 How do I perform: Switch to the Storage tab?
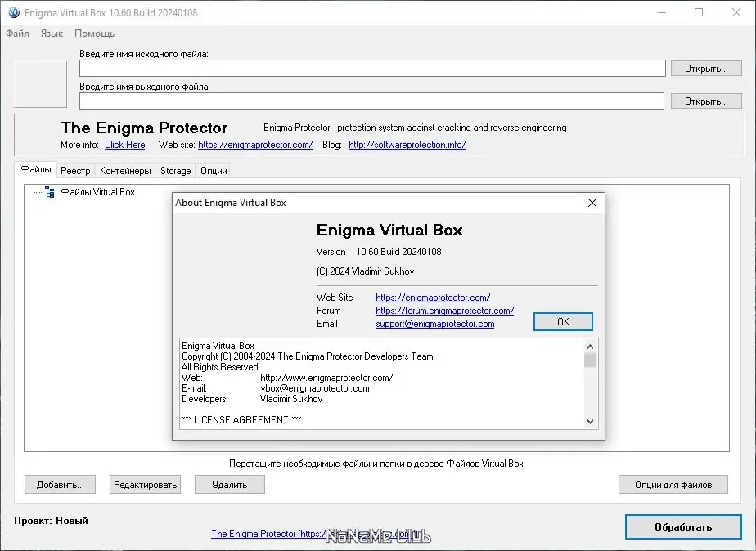[175, 171]
